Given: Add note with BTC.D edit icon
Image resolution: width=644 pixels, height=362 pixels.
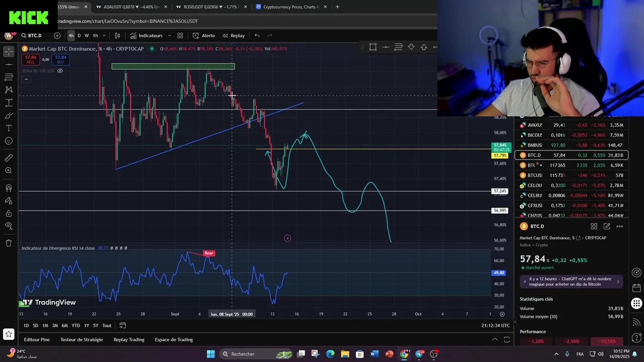Looking at the screenshot, I should (x=607, y=226).
